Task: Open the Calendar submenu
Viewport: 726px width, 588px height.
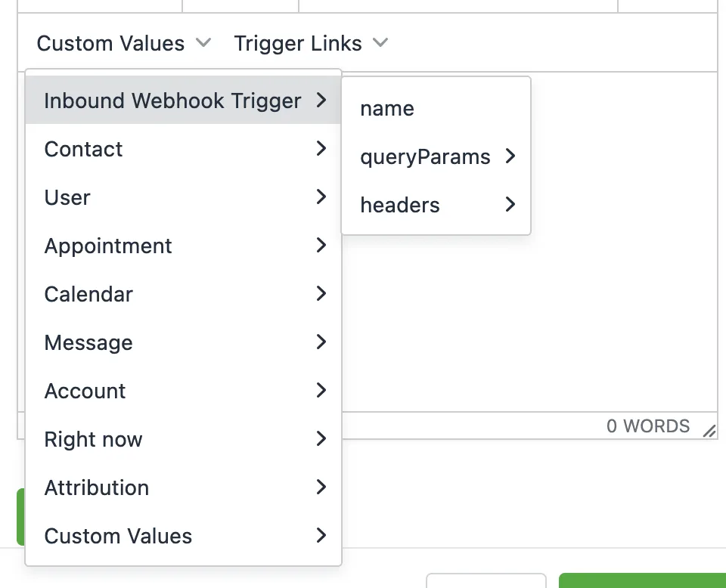Action: (x=88, y=295)
